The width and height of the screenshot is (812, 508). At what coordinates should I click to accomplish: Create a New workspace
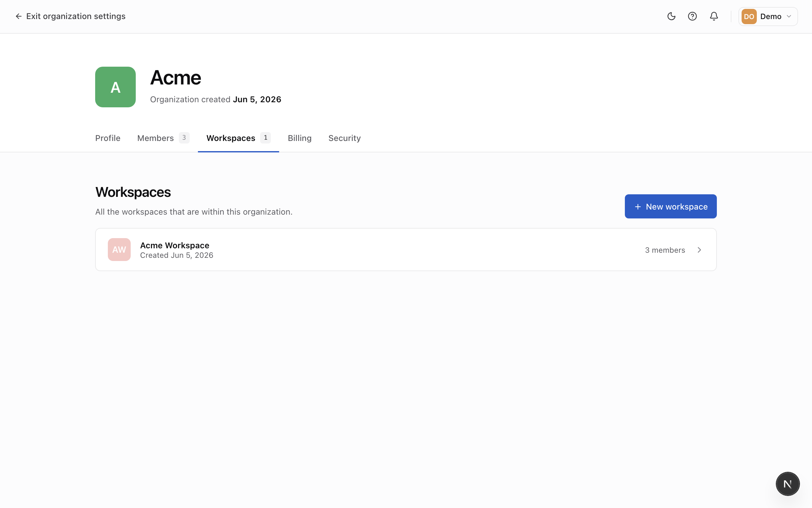(671, 206)
